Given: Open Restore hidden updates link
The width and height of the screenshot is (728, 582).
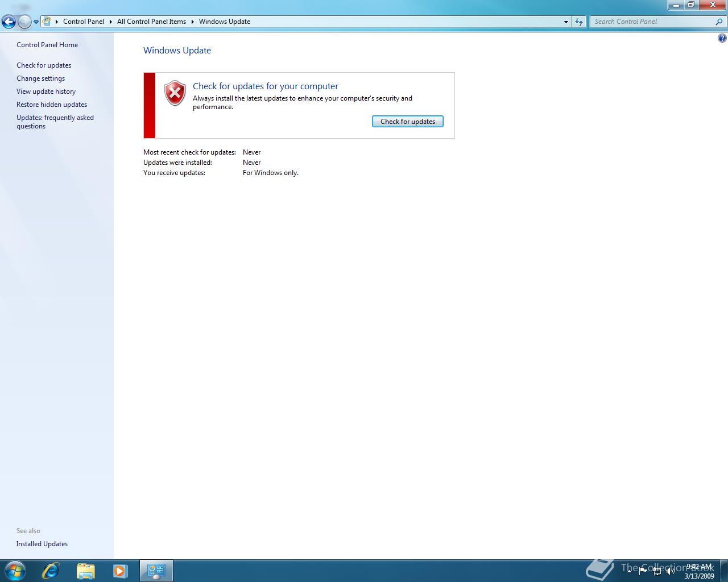Looking at the screenshot, I should tap(52, 105).
